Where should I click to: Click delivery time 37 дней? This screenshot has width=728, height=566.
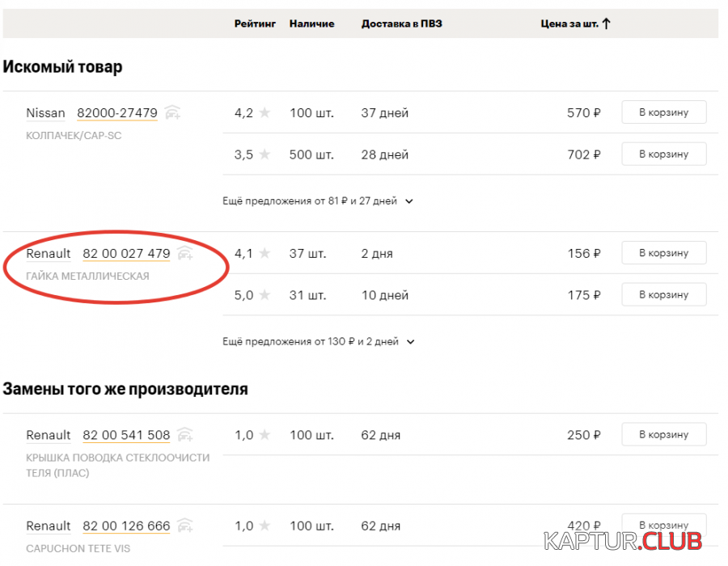click(385, 112)
